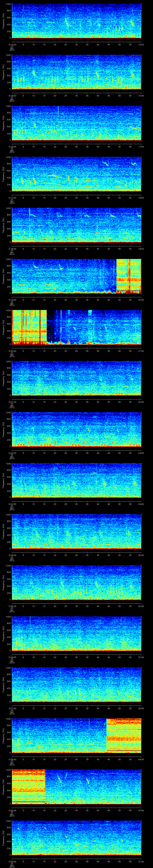This screenshot has width=153, height=868.
Task: Click the 31:00 end time label
Action: tap(141, 861)
